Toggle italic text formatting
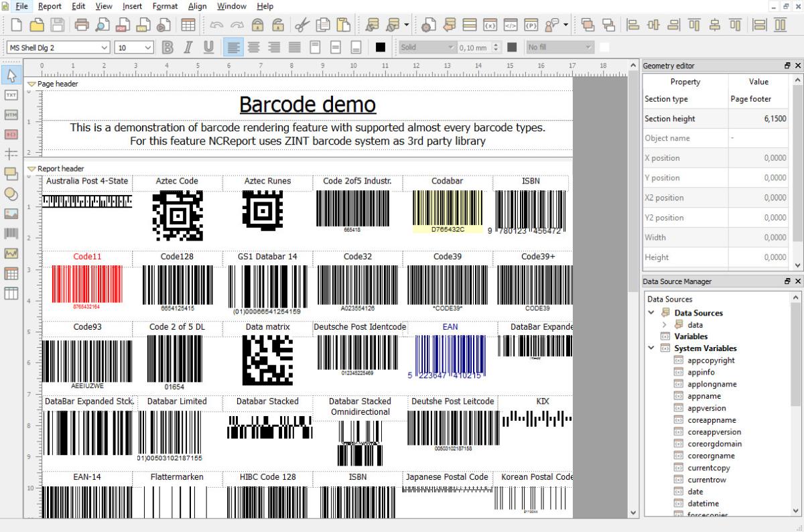Viewport: 804px width, 532px height. point(188,47)
